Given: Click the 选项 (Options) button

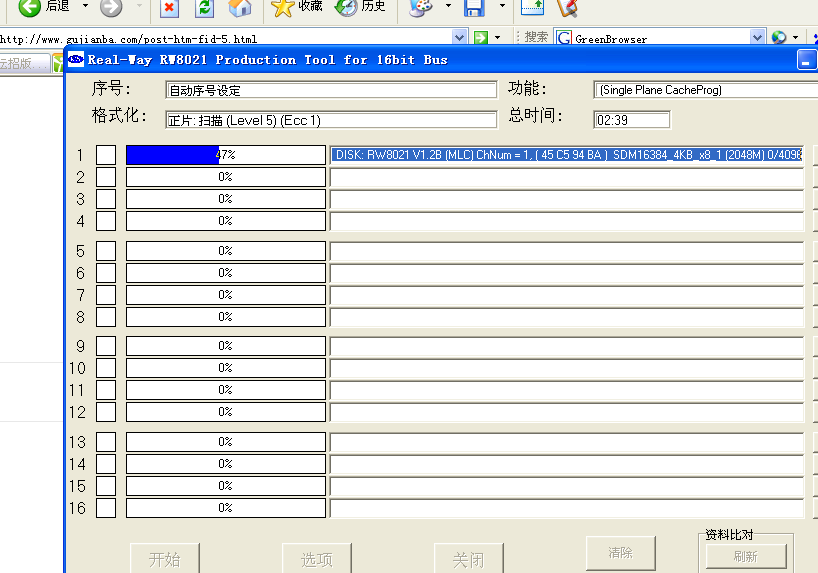Looking at the screenshot, I should point(317,558).
